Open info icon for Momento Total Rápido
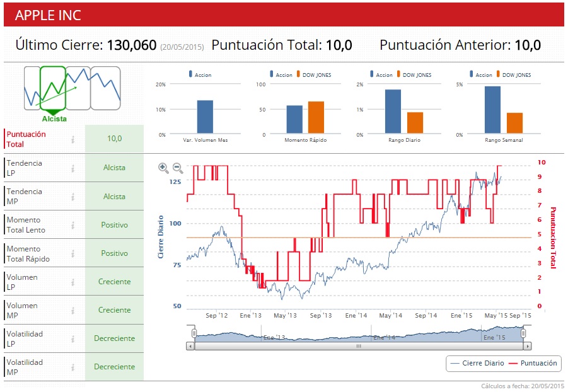The image size is (568, 392). tap(72, 253)
